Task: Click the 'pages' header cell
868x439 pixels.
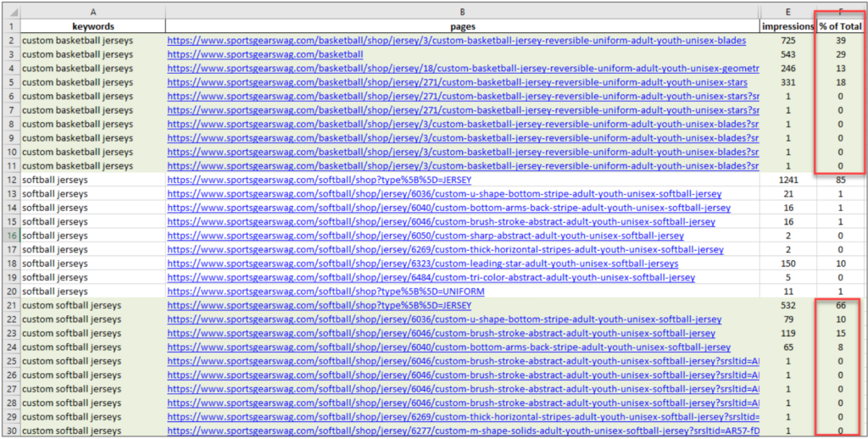Action: tap(462, 26)
